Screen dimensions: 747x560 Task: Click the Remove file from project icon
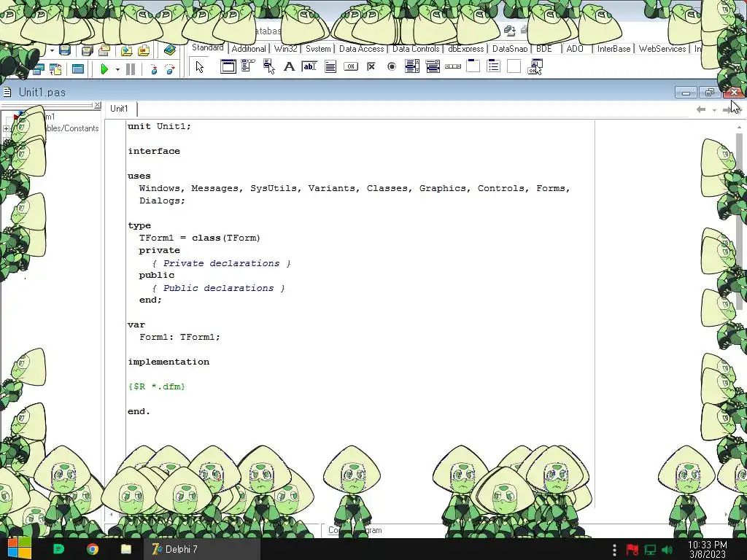(144, 50)
